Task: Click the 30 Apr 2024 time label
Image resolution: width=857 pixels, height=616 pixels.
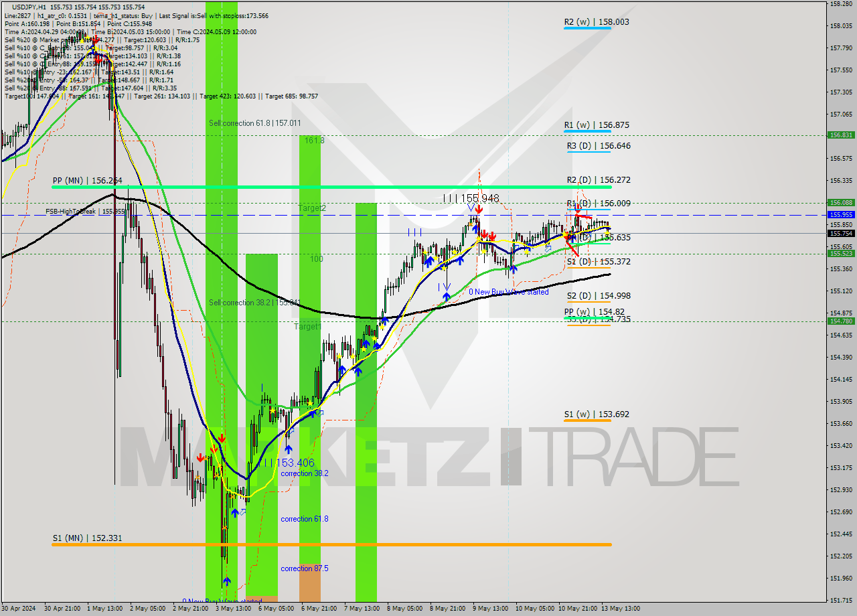Action: [18, 609]
